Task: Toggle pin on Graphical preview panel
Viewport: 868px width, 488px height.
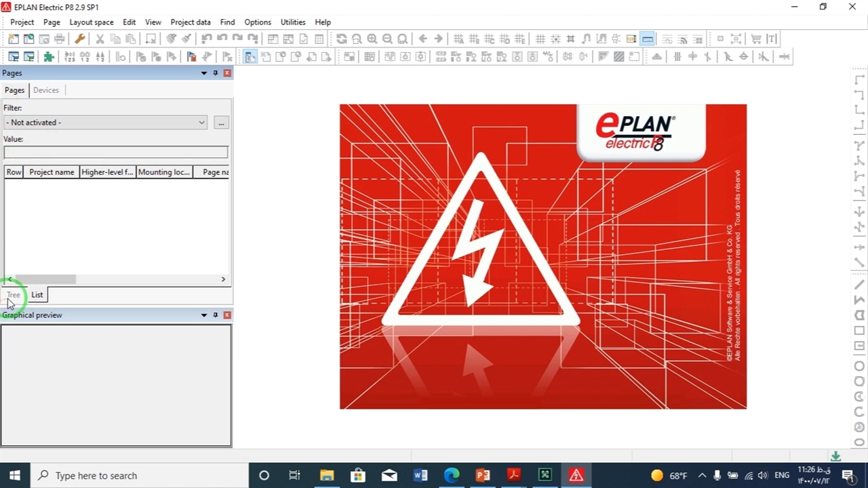Action: (216, 315)
